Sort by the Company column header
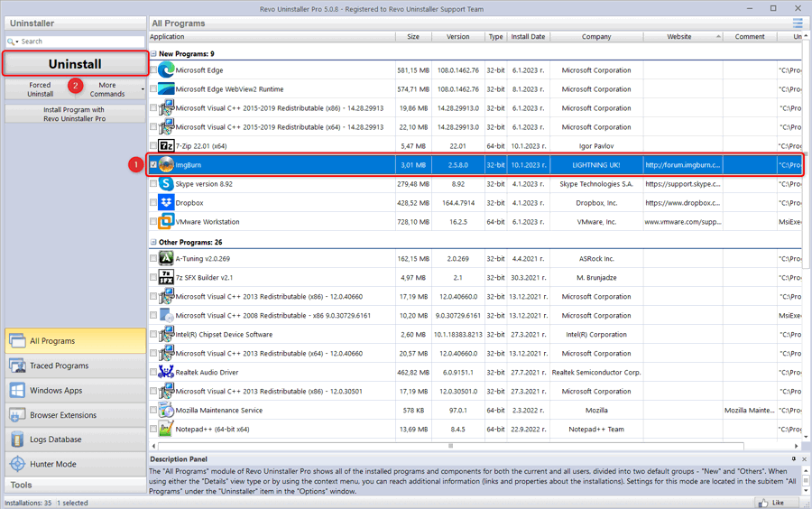This screenshot has height=509, width=812. coord(596,37)
